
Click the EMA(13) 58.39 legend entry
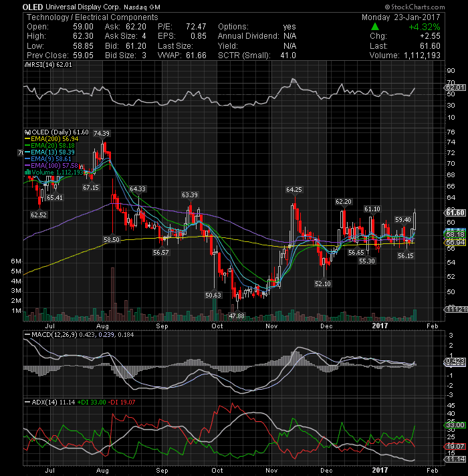(53, 152)
